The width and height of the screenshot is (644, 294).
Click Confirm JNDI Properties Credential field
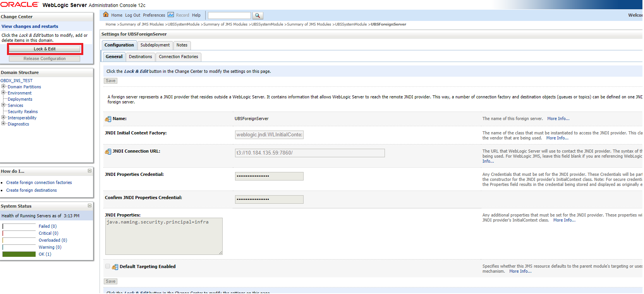[x=269, y=199]
